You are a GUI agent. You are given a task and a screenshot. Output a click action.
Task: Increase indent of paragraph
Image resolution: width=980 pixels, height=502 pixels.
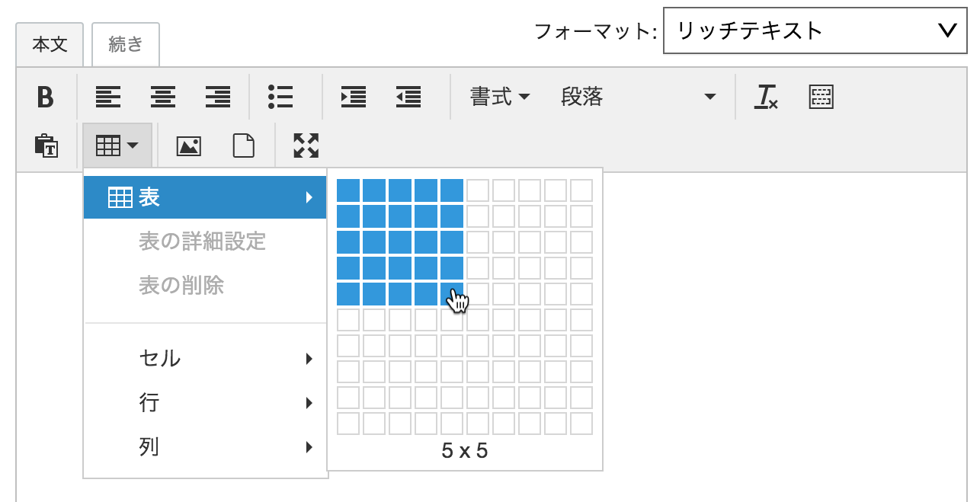354,97
